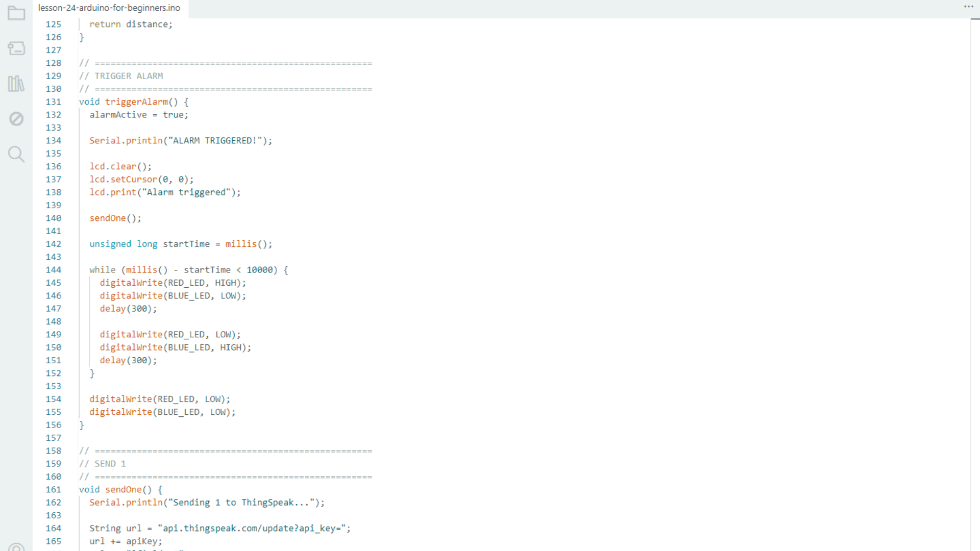Click the "alarmActive = true;" line
The image size is (980, 551).
coord(139,115)
